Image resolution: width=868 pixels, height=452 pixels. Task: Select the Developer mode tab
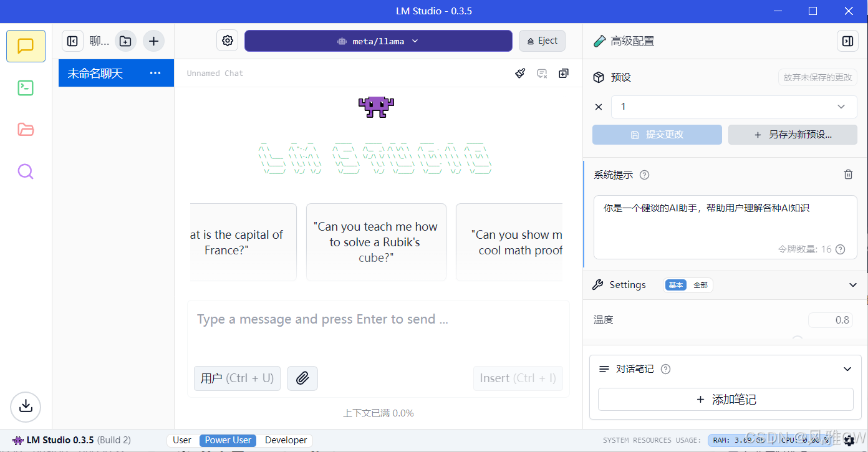point(286,440)
